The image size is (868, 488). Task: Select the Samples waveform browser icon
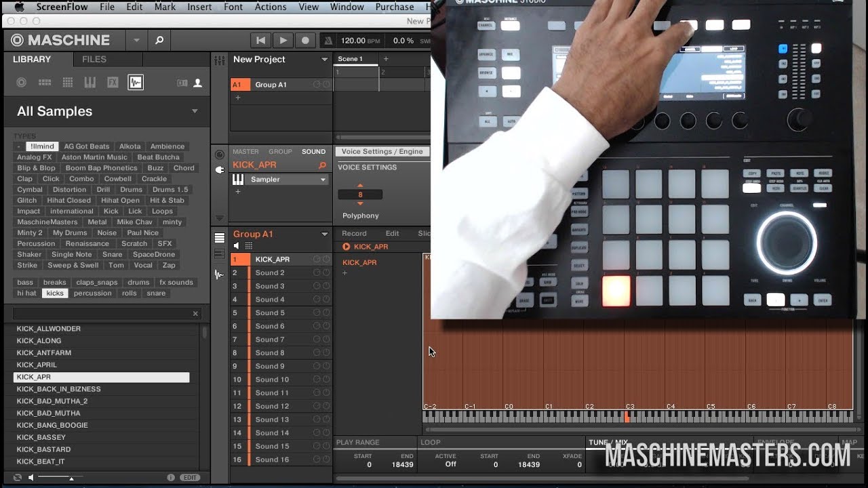click(136, 83)
